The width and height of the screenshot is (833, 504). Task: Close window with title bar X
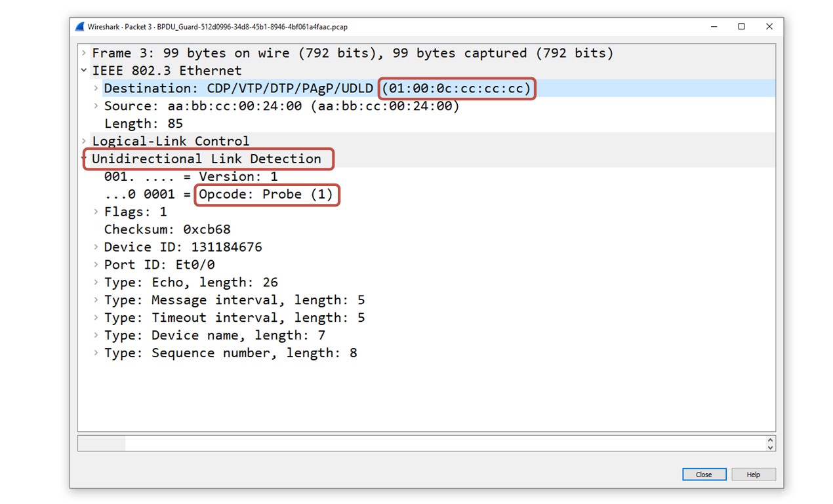(x=769, y=27)
